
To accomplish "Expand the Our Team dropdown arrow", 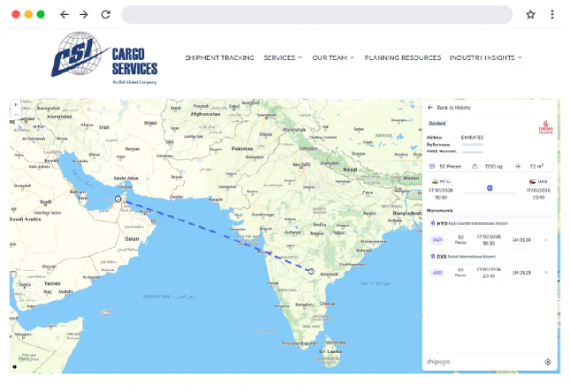I will (x=352, y=58).
